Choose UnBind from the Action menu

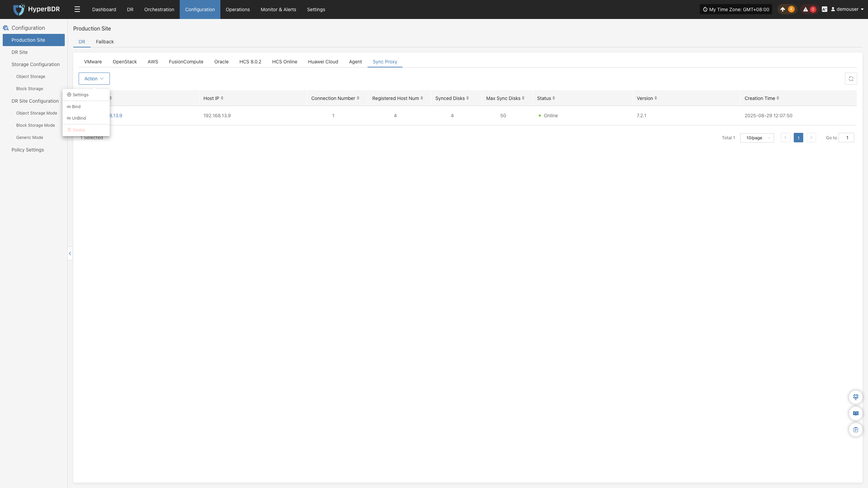[86, 118]
